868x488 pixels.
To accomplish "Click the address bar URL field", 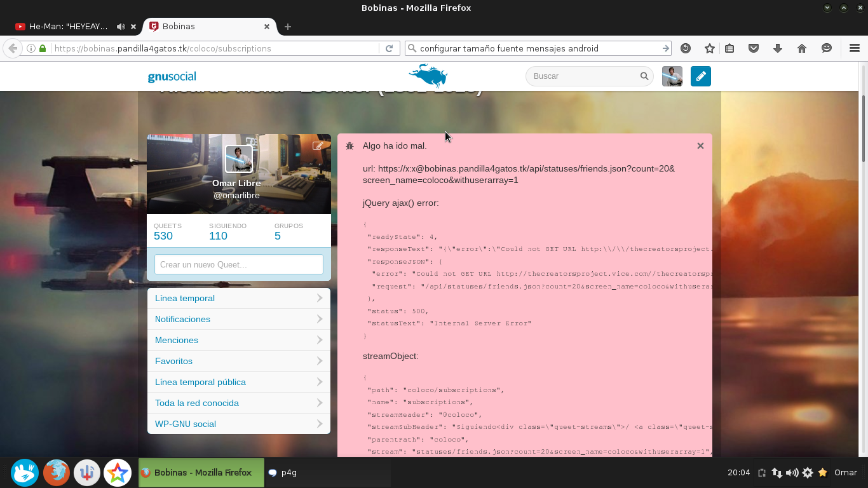I will click(210, 48).
